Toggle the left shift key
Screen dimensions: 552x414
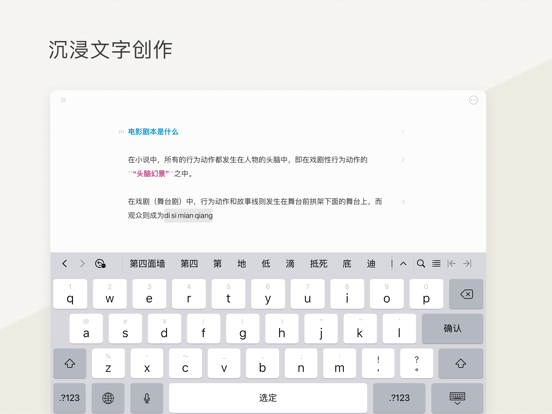[x=70, y=364]
